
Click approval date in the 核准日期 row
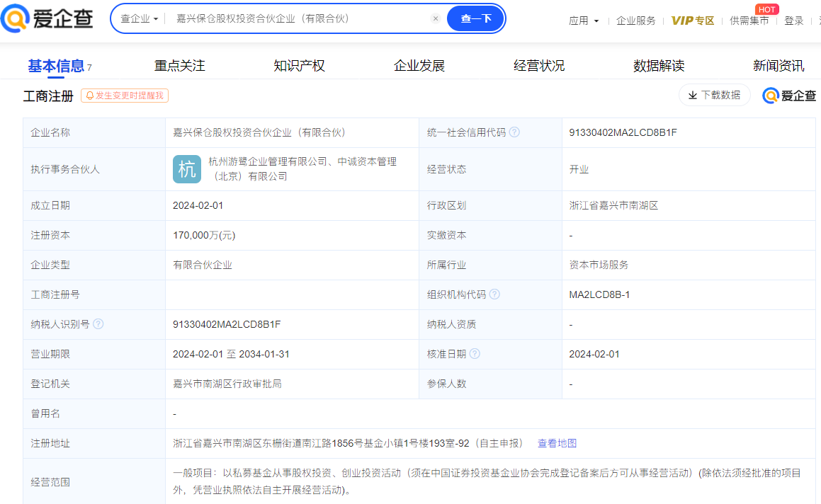point(594,355)
